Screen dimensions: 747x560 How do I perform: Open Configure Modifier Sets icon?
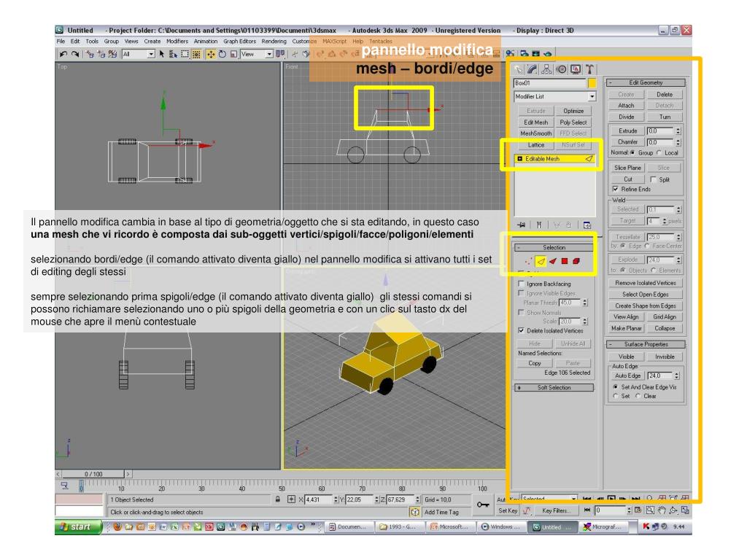point(587,225)
